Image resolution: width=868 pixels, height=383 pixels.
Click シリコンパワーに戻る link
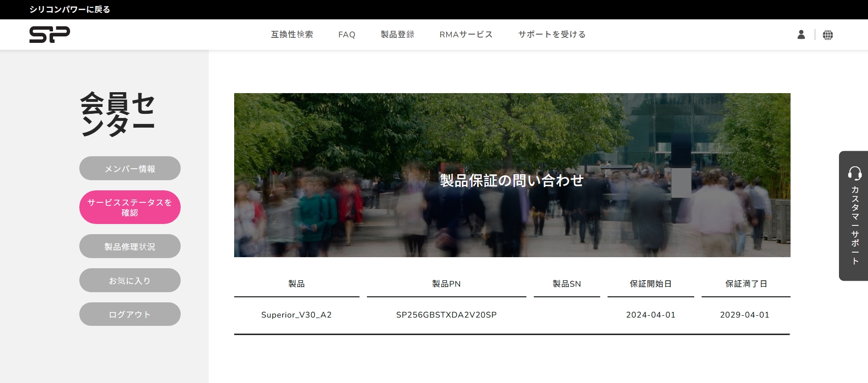[70, 10]
